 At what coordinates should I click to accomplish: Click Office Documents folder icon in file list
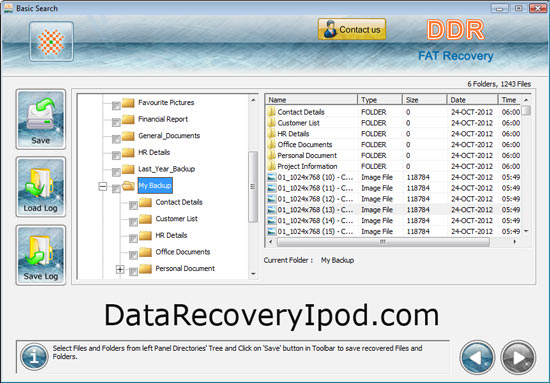pyautogui.click(x=271, y=145)
